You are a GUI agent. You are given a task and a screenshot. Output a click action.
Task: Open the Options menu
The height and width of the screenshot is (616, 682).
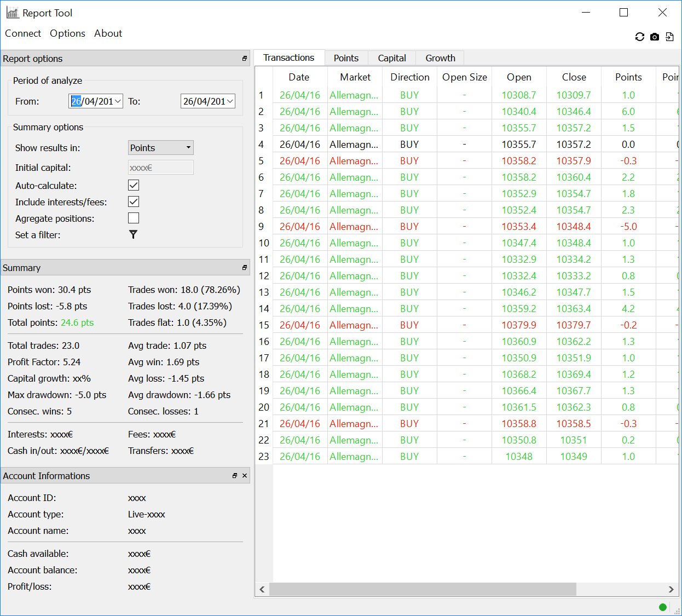pos(67,33)
